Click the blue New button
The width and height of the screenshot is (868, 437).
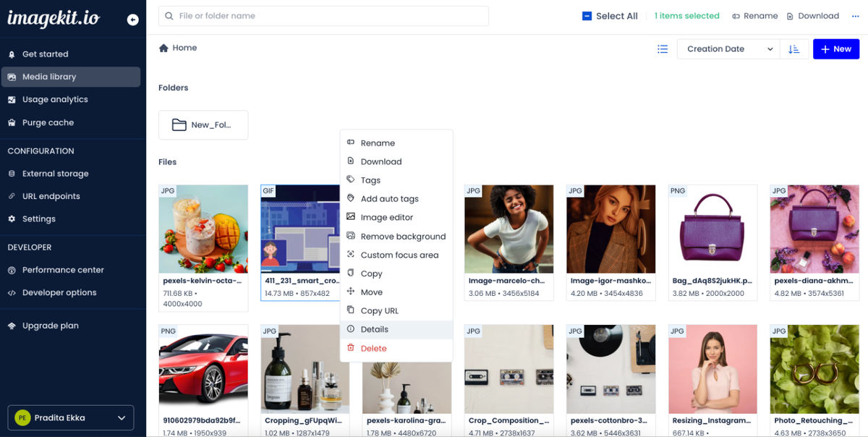[835, 48]
